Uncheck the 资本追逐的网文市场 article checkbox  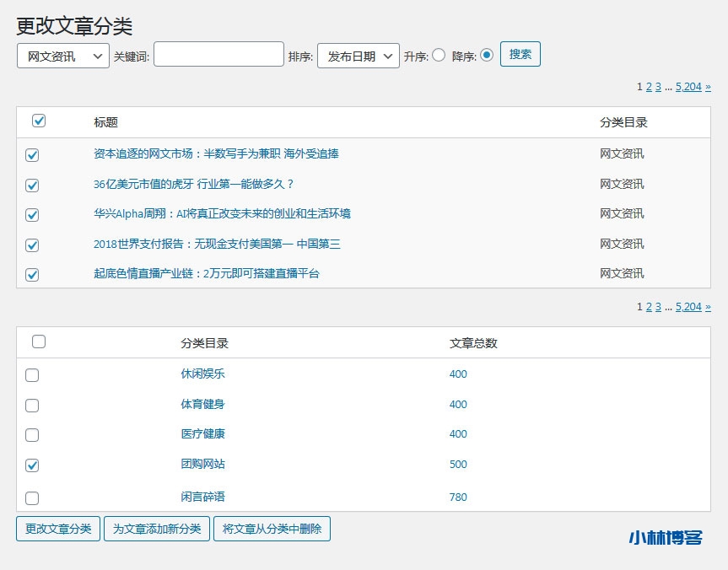point(32,155)
